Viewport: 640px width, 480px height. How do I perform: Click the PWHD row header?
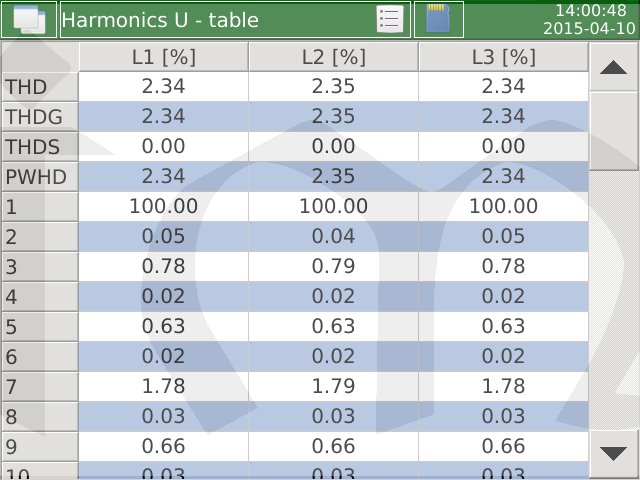click(40, 178)
